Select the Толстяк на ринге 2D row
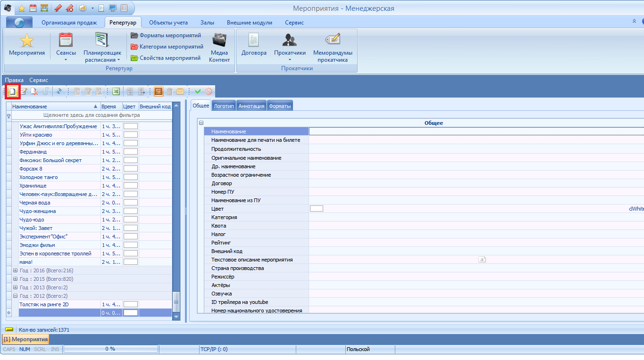 point(89,304)
